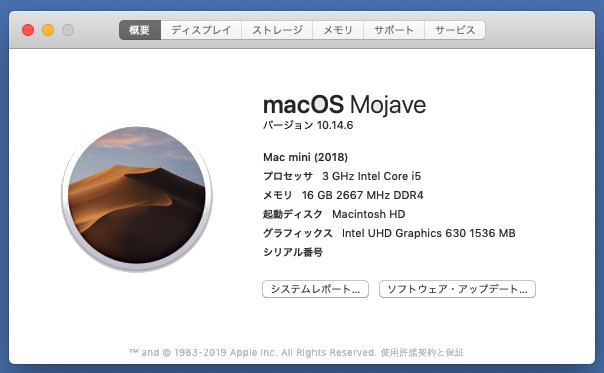The width and height of the screenshot is (604, 373).
Task: Click the 起動ディスク label
Action: click(x=293, y=214)
